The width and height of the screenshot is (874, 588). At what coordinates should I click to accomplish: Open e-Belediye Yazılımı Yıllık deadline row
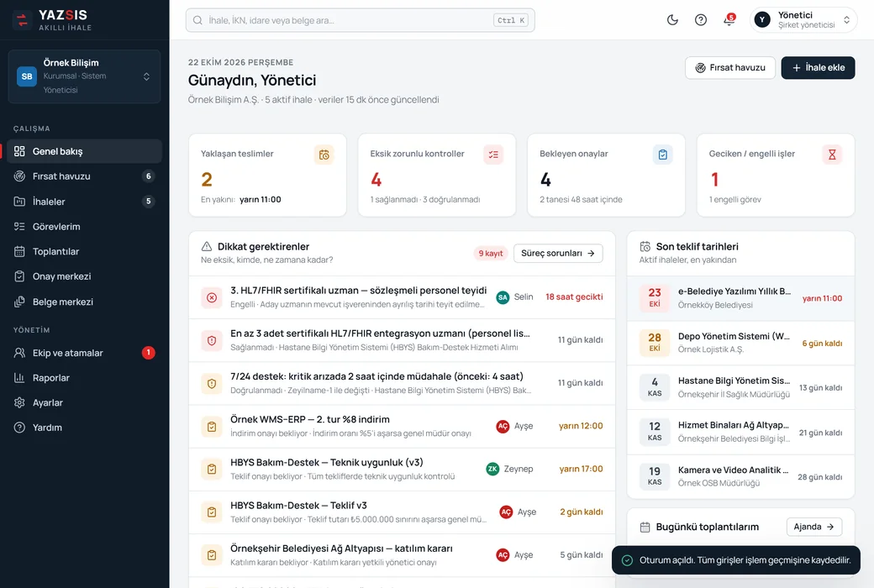(740, 298)
